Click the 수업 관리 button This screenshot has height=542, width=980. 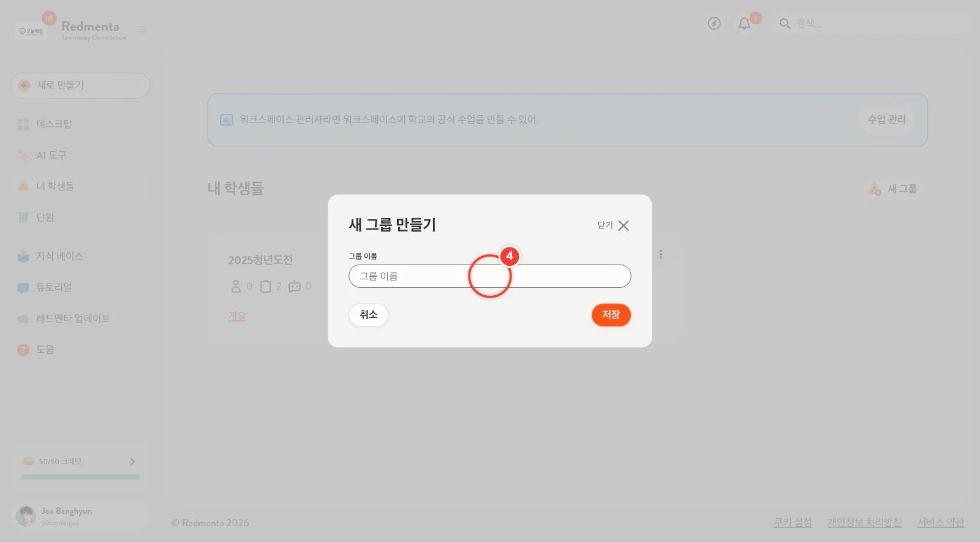pos(886,119)
